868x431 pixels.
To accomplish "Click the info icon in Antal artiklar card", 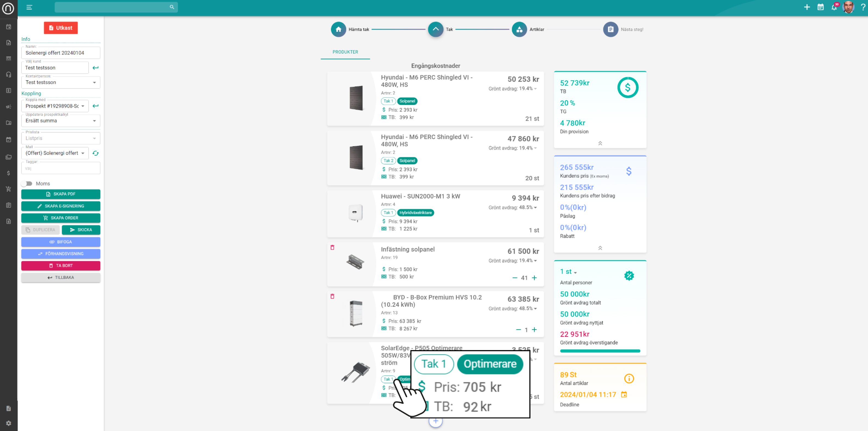I will pyautogui.click(x=629, y=378).
